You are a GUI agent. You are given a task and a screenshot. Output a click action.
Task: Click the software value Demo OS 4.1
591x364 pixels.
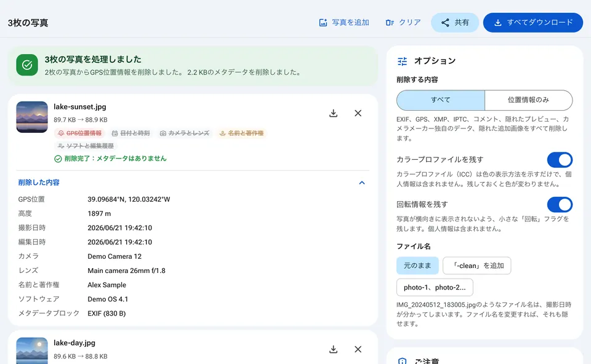[x=108, y=299]
